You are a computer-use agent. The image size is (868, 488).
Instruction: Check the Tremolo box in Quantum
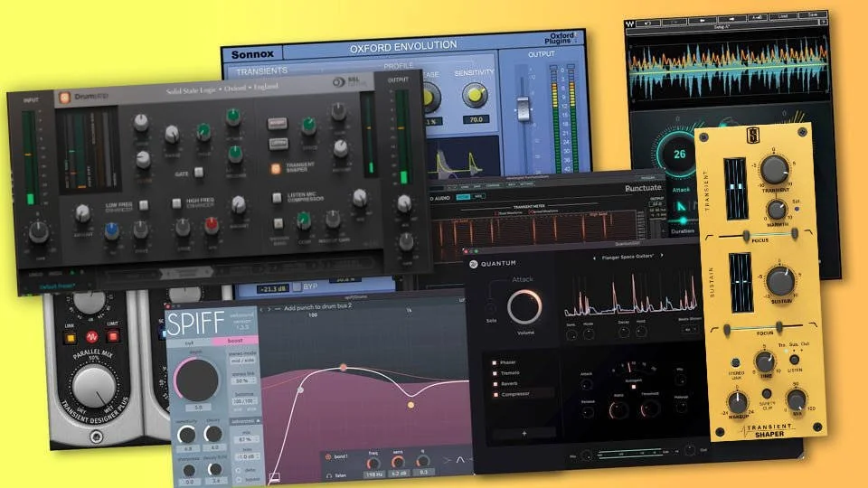(x=495, y=373)
